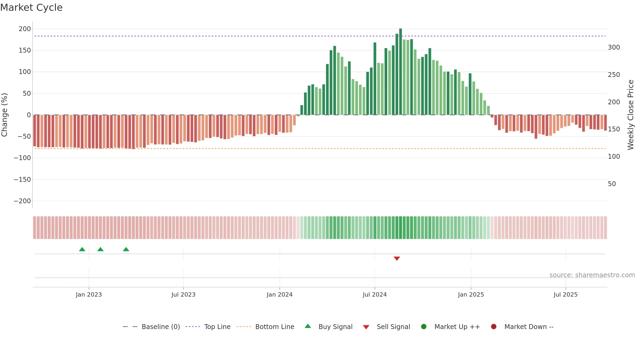Image resolution: width=644 pixels, height=362 pixels.
Task: Toggle the Market Down -- legend entry
Action: (522, 327)
